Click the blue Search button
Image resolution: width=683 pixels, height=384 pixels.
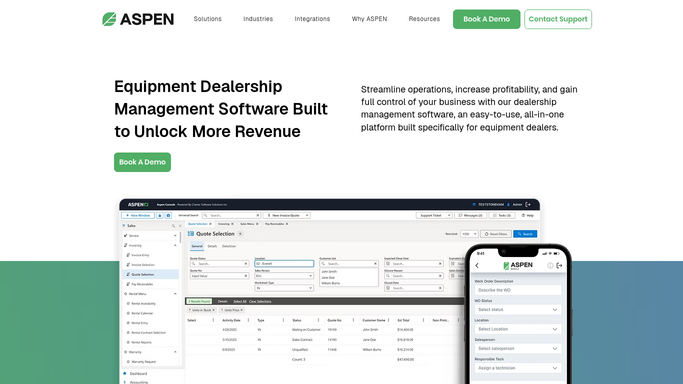[525, 234]
